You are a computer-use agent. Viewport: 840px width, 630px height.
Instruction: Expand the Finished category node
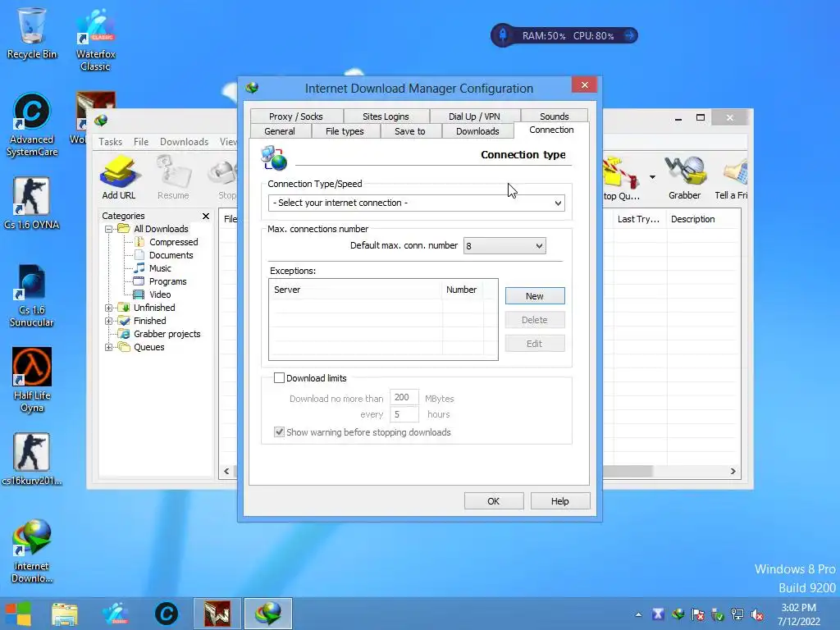pos(109,321)
